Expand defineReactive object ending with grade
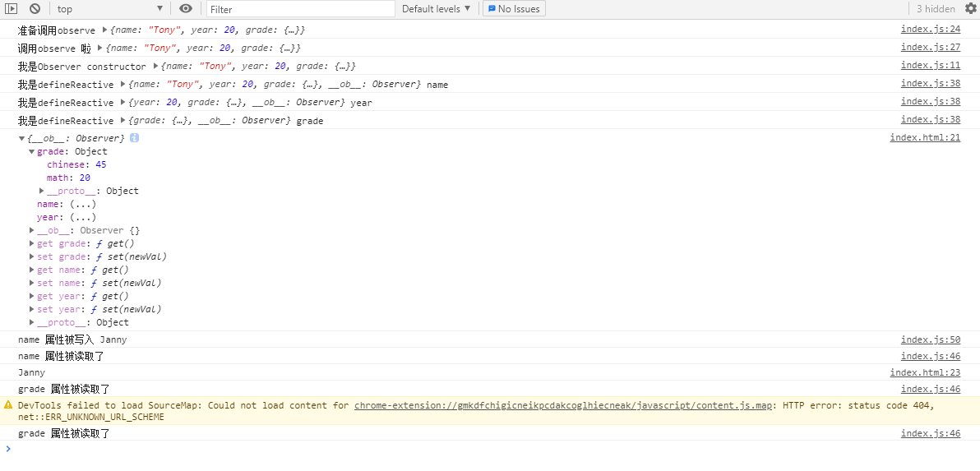This screenshot has height=471, width=980. [x=122, y=120]
